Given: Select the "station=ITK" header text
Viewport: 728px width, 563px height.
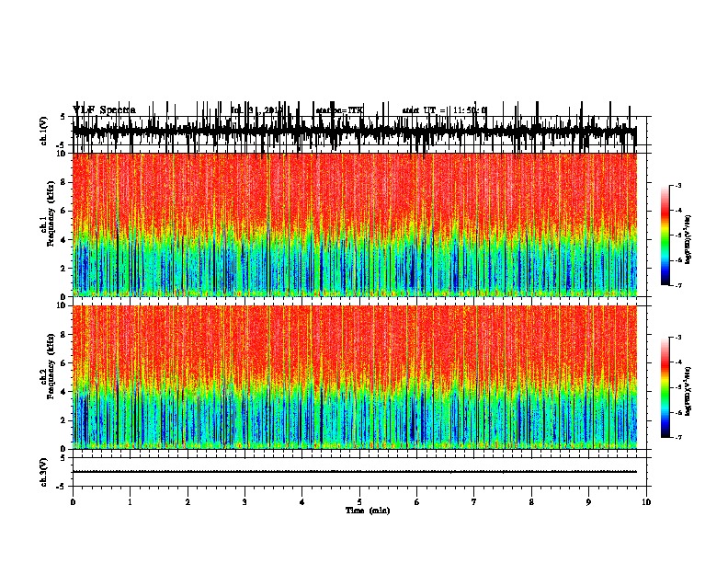Looking at the screenshot, I should click(x=339, y=110).
